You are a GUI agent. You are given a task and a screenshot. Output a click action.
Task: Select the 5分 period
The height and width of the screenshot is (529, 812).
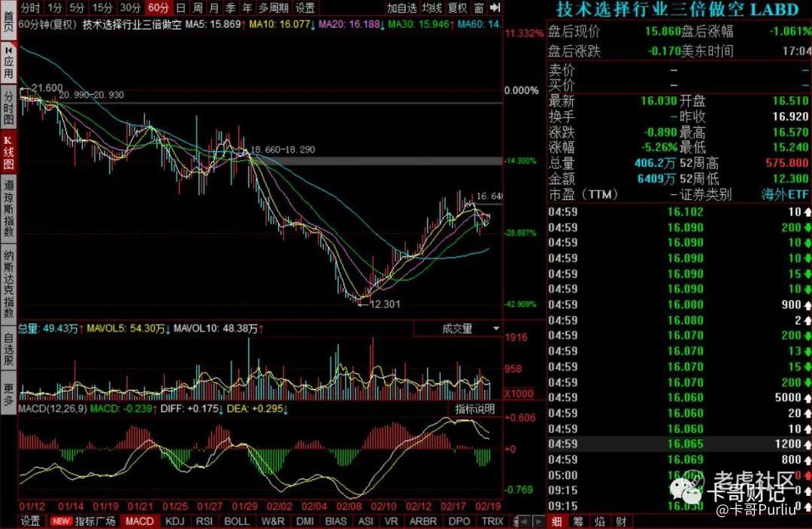click(x=77, y=8)
